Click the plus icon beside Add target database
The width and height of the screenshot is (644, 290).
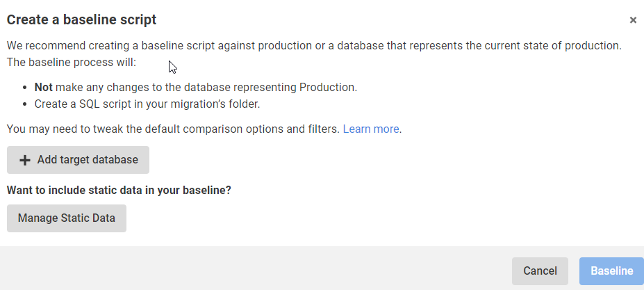25,160
